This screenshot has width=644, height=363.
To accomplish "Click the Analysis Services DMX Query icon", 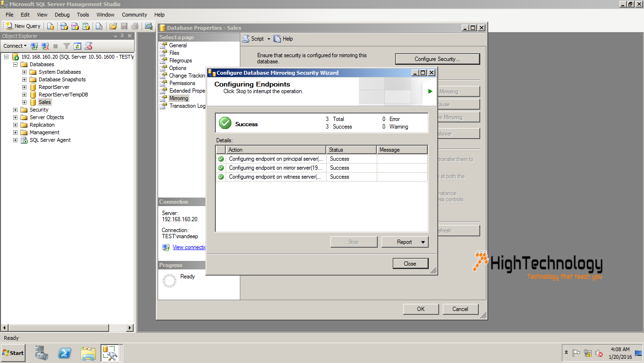I will coord(75,26).
